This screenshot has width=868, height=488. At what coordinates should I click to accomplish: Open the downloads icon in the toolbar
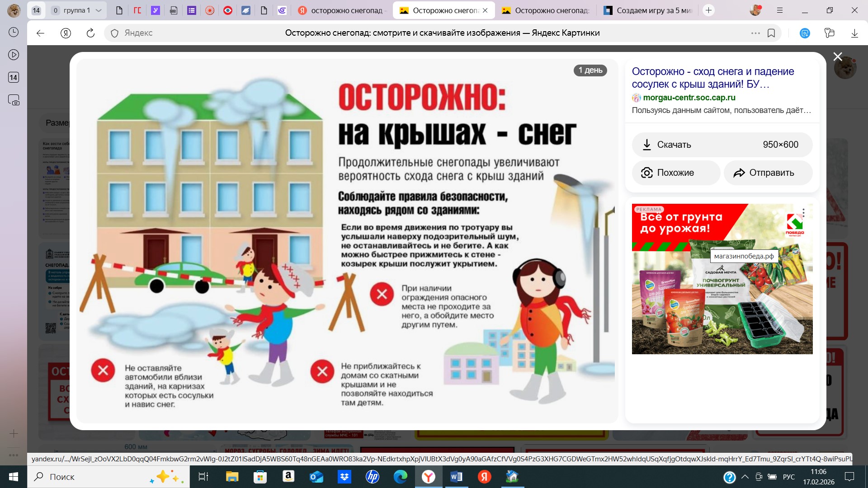[x=854, y=33]
